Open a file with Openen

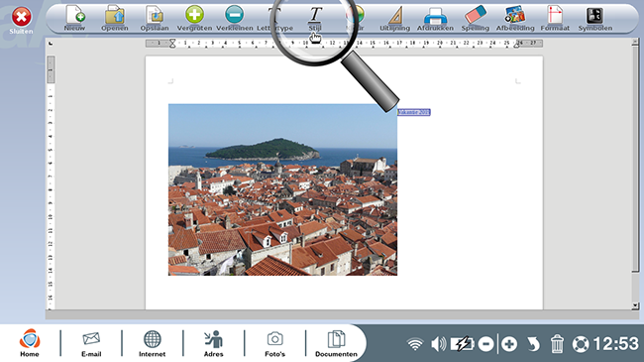115,18
